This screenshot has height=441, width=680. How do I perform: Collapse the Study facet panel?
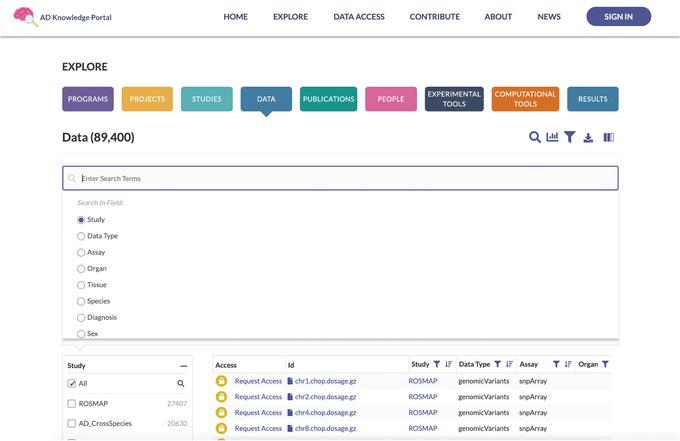tap(183, 366)
